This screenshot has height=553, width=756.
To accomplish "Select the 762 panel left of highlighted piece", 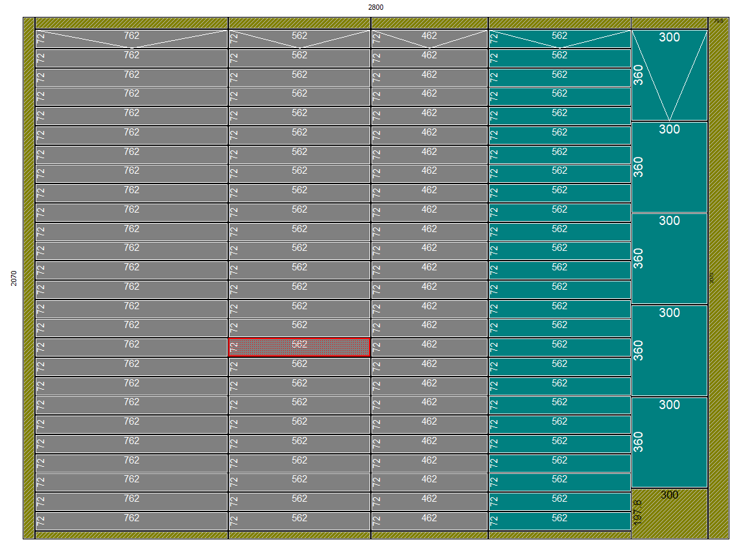I will (x=132, y=347).
